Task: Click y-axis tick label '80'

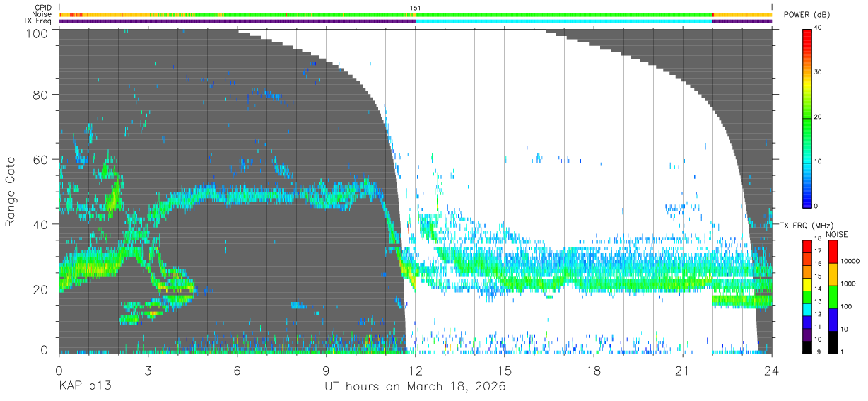Action: tap(40, 95)
